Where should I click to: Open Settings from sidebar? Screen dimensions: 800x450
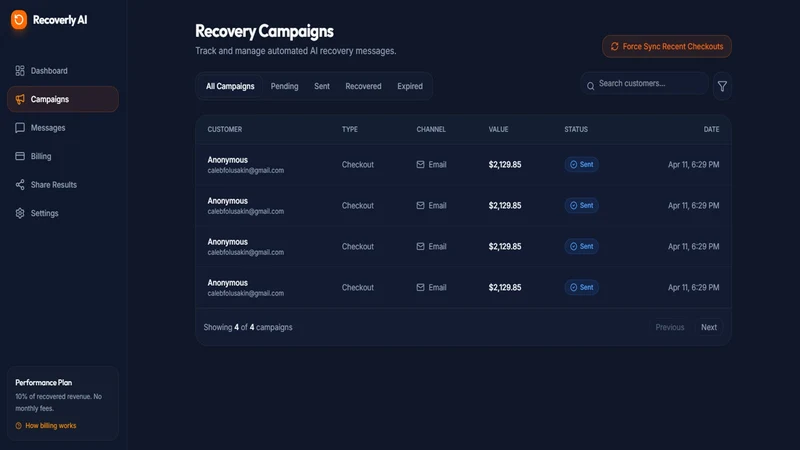point(63,213)
